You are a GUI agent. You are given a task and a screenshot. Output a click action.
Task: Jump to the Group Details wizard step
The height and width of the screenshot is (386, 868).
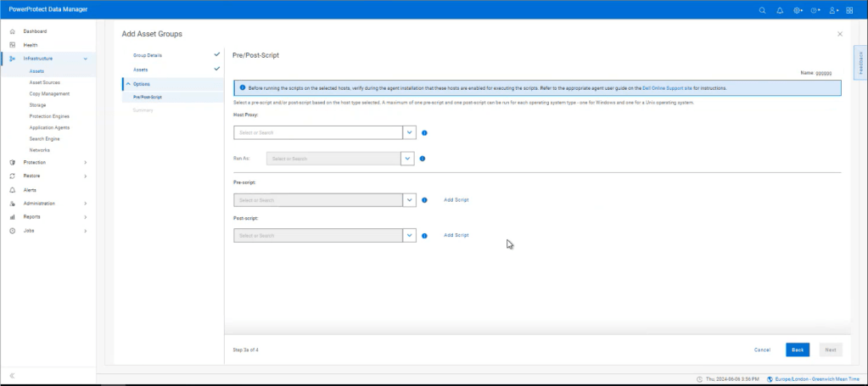pyautogui.click(x=147, y=54)
